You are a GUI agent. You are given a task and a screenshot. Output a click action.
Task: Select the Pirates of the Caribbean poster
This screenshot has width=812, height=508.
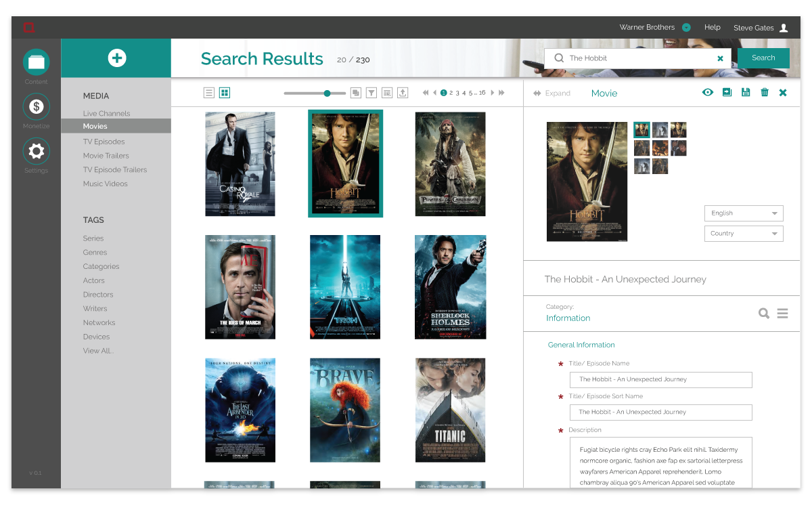(x=450, y=164)
